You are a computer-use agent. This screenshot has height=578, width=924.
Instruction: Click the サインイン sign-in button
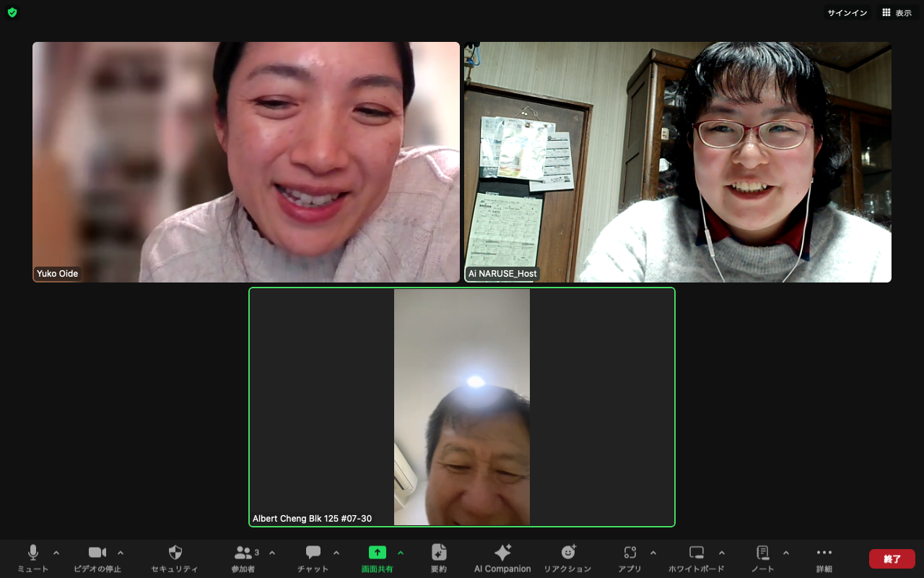click(847, 13)
